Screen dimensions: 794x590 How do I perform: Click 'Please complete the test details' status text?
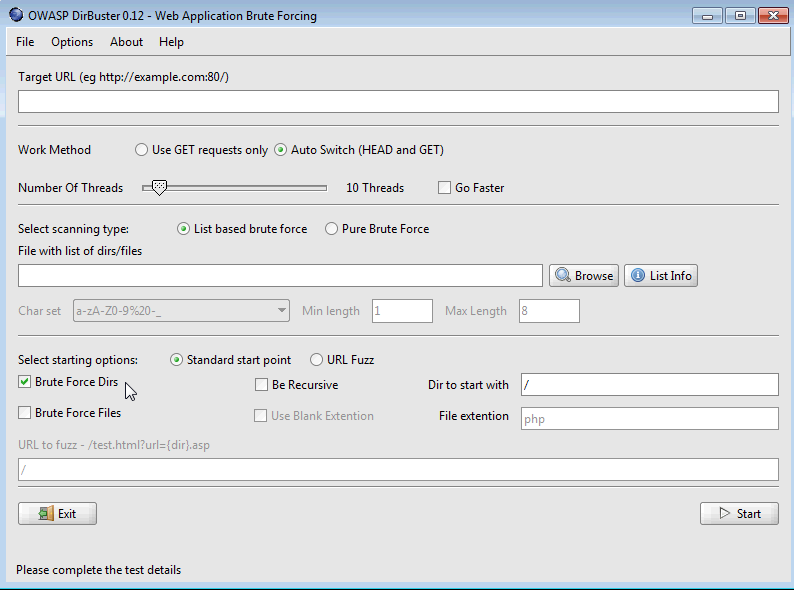coord(98,570)
